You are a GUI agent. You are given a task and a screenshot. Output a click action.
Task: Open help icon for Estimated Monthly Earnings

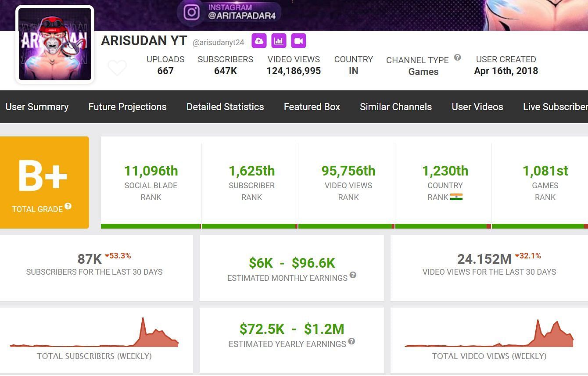click(x=353, y=275)
